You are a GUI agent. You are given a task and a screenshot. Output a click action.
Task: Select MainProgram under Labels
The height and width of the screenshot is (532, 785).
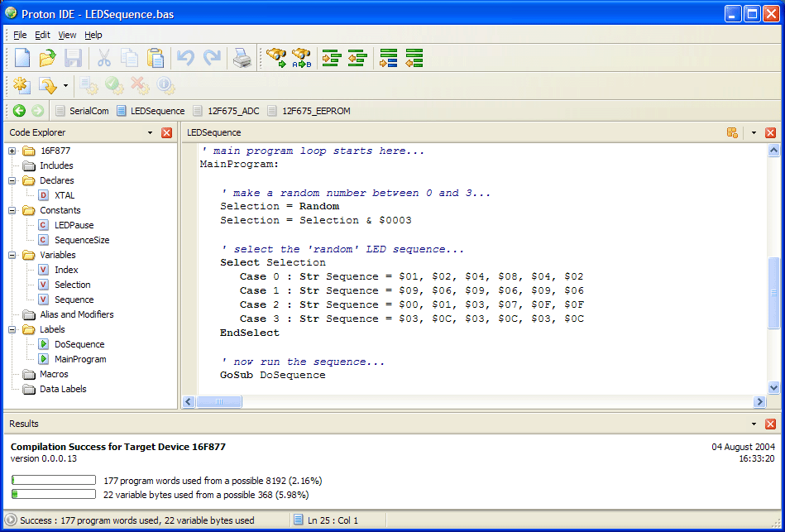click(x=79, y=359)
